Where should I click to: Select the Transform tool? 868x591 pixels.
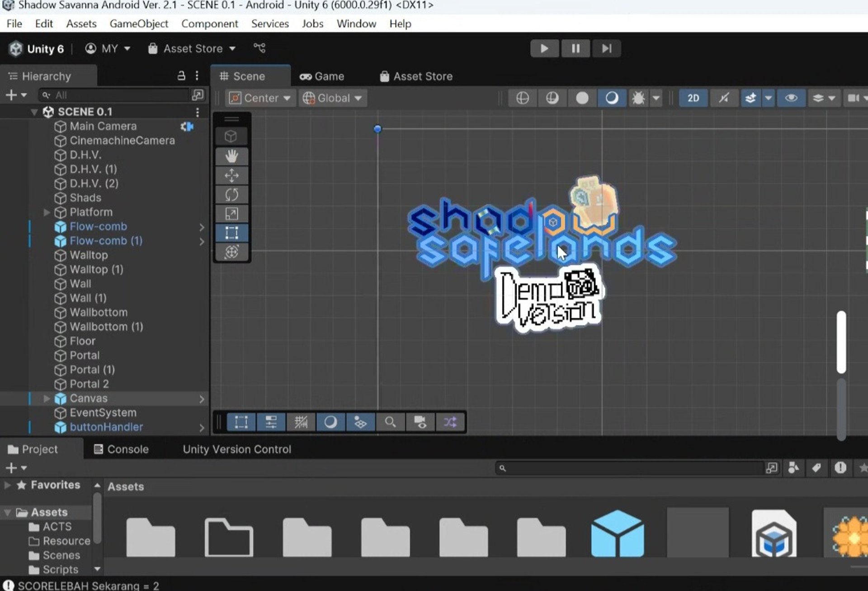[x=231, y=252]
